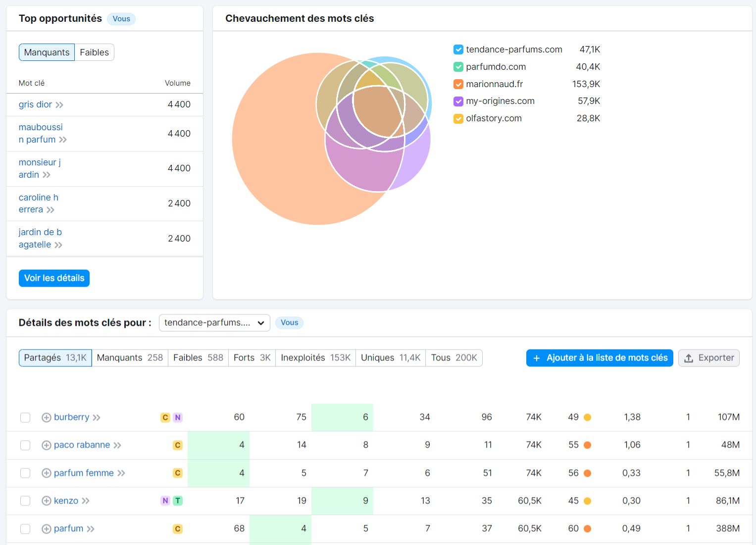
Task: Click the 4 400 volume for gris dior
Action: point(179,104)
